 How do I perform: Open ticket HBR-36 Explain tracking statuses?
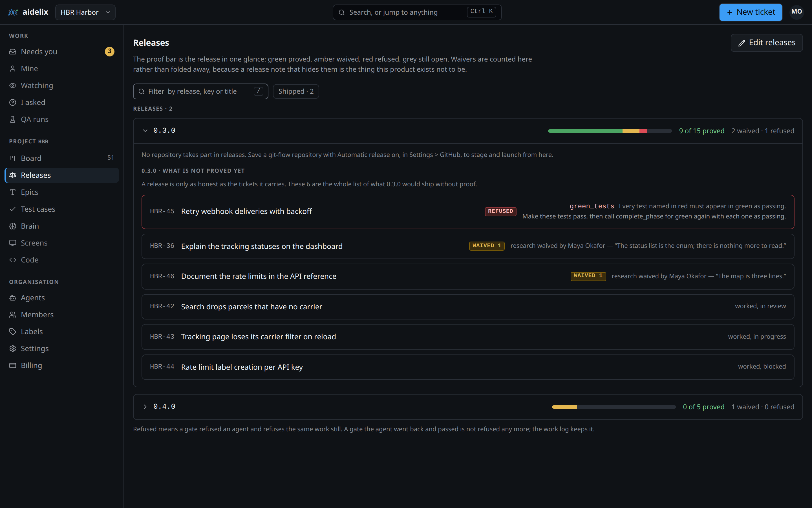point(468,246)
